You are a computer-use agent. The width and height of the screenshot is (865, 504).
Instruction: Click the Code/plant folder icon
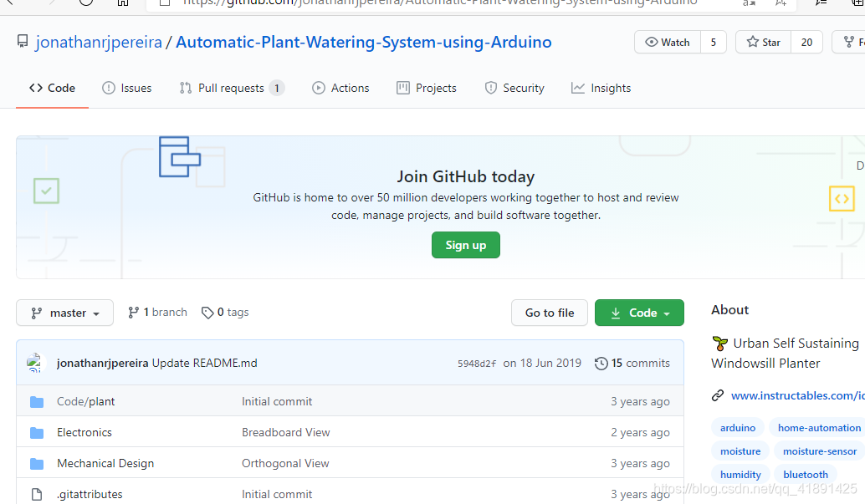(37, 402)
